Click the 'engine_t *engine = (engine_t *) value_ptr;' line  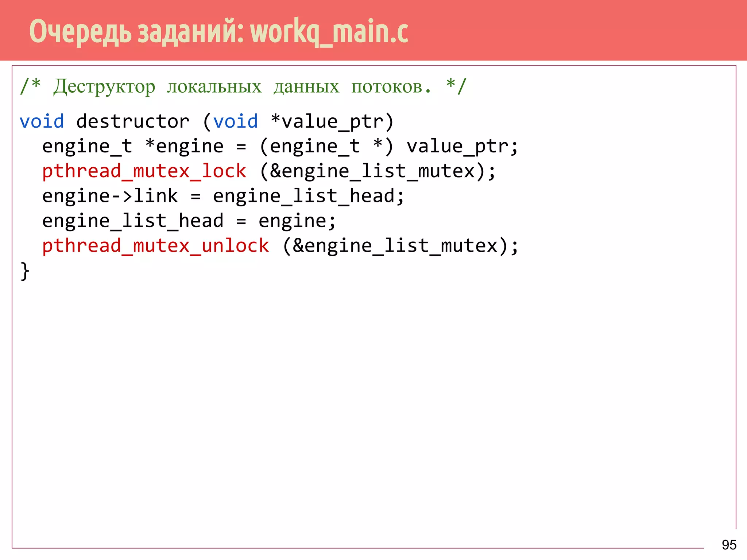pyautogui.click(x=280, y=147)
